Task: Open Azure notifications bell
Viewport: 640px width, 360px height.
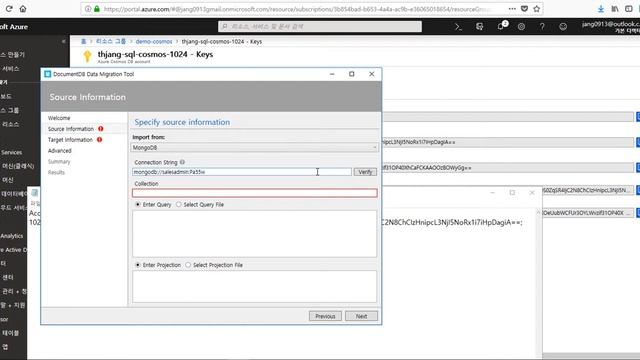Action: point(501,27)
